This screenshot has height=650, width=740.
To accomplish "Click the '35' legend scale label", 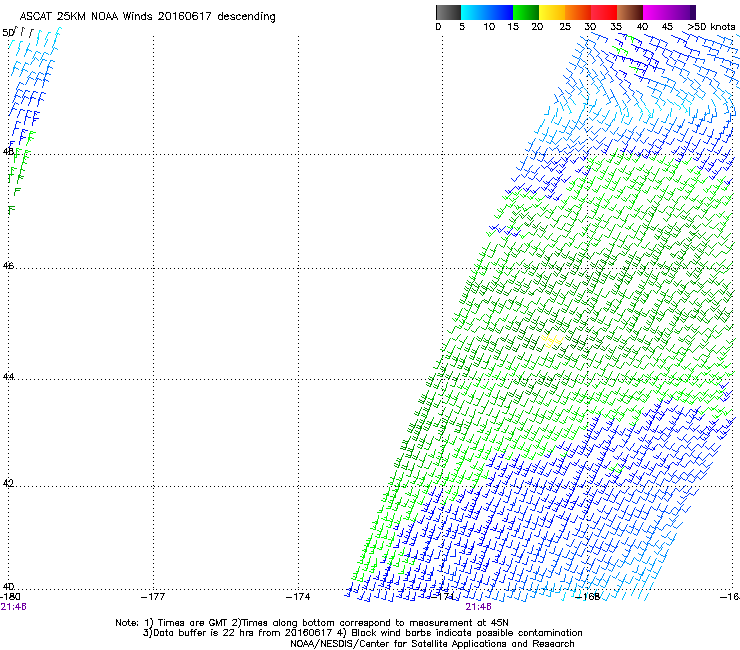I will pos(616,27).
